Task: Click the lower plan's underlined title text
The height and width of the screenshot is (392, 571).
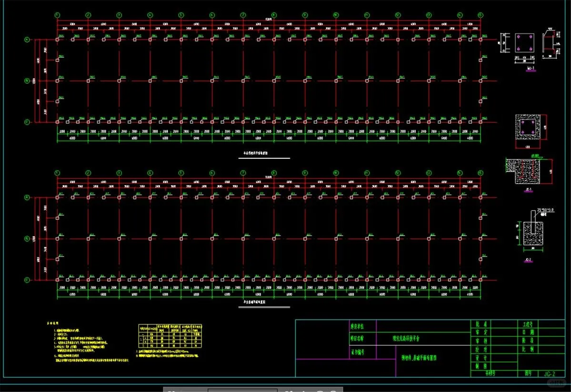Action: [254, 302]
